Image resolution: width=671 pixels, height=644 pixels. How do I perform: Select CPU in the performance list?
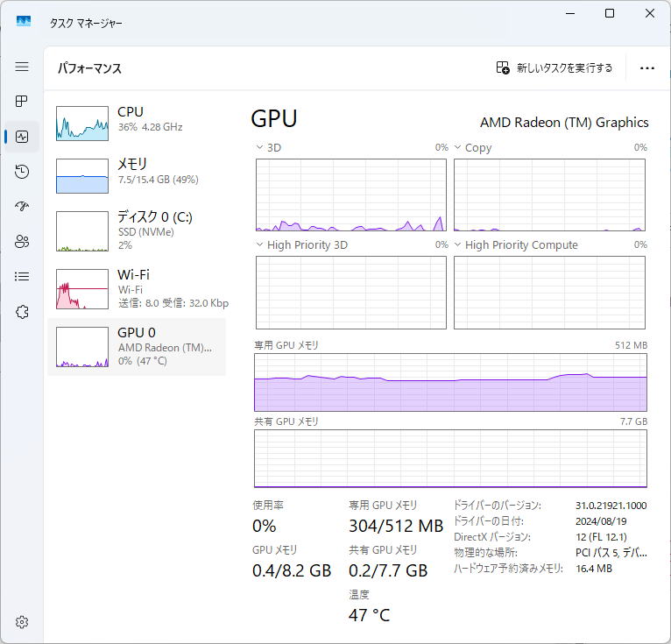click(137, 120)
